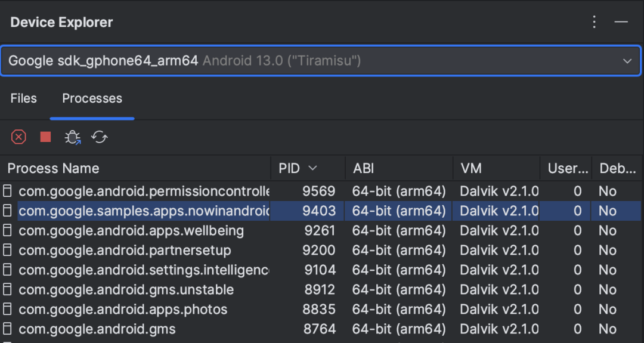Image resolution: width=644 pixels, height=343 pixels.
Task: Attach debugger to the selected process
Action: point(73,137)
